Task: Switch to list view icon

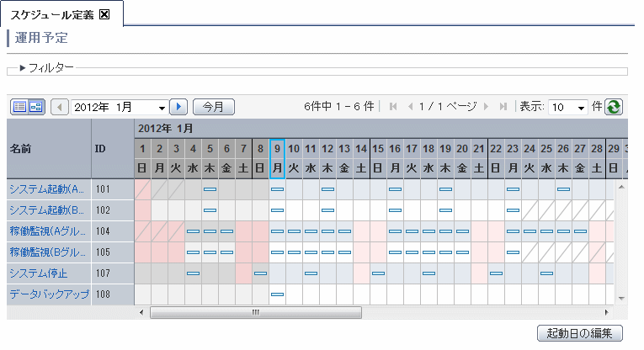Action: pos(20,107)
